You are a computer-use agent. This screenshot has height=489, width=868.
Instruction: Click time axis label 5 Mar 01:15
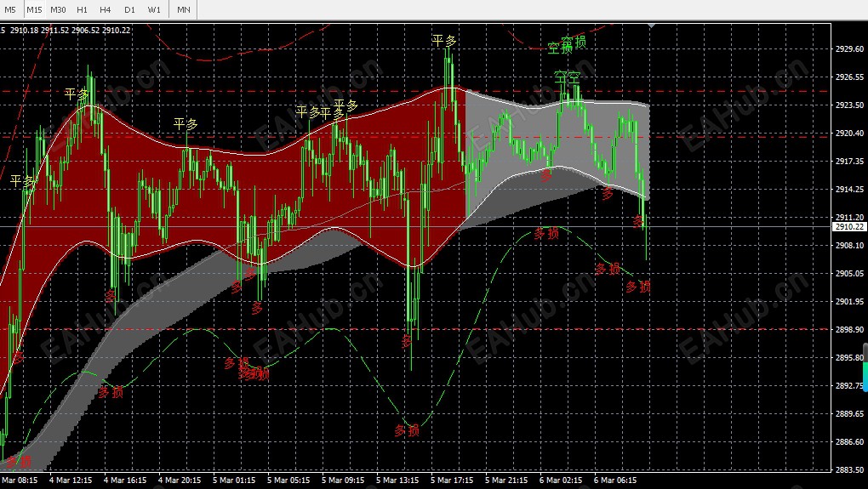pos(234,480)
